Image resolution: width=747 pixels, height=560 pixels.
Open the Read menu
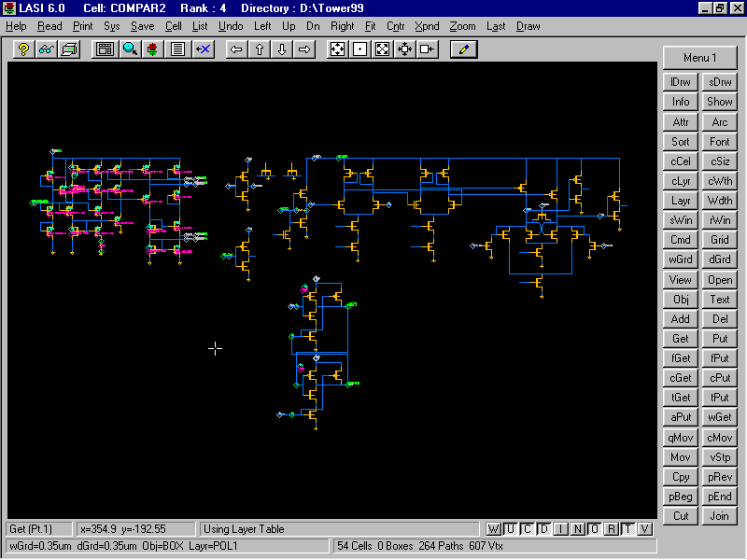pyautogui.click(x=49, y=26)
